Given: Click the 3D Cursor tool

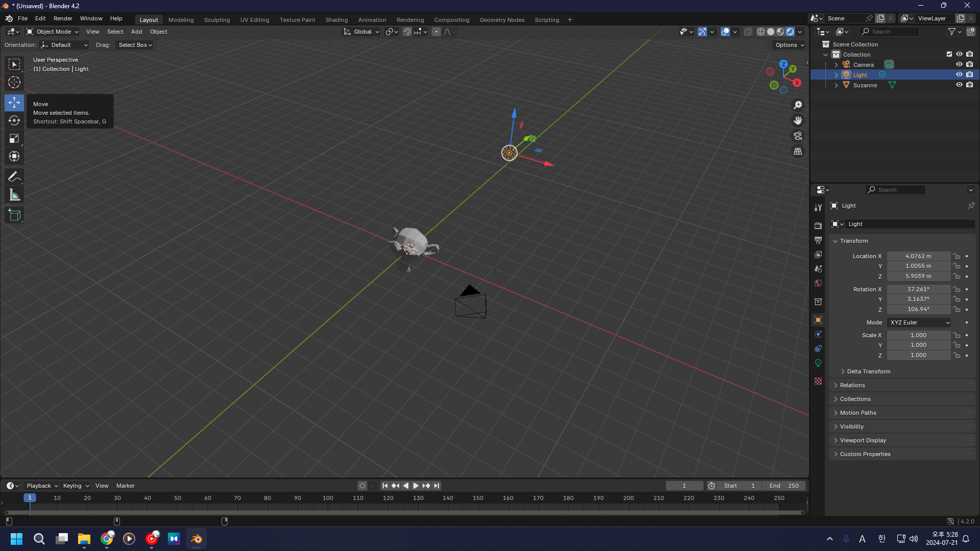Looking at the screenshot, I should click(x=14, y=82).
